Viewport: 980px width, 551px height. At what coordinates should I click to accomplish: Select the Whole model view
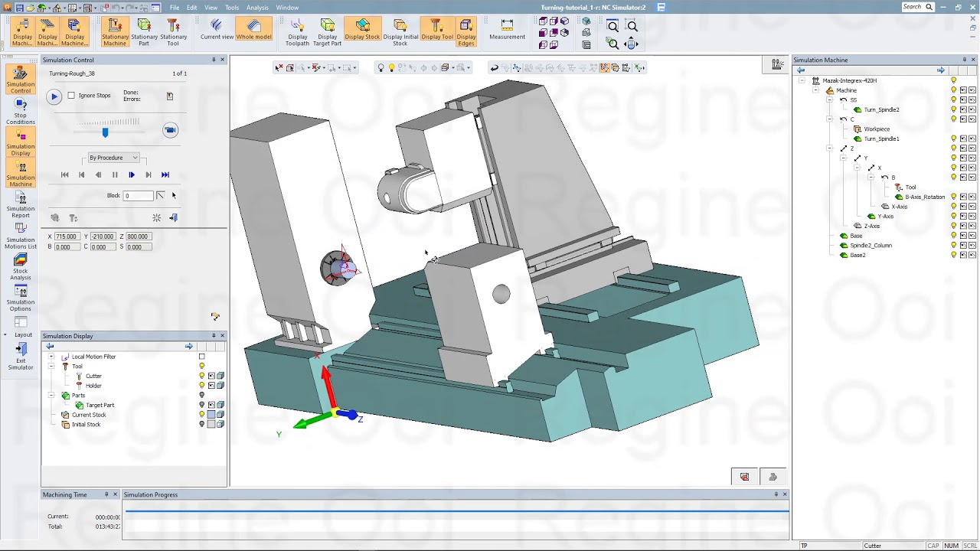pyautogui.click(x=253, y=30)
